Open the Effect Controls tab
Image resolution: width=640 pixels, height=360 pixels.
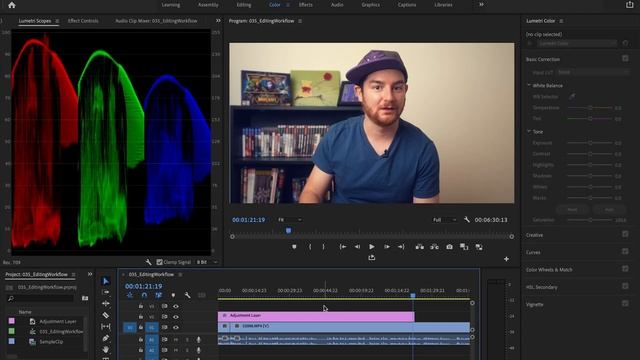coord(83,21)
